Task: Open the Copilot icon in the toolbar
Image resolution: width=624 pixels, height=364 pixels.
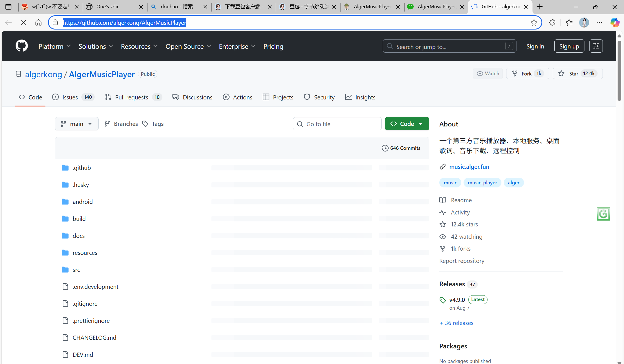Action: [x=615, y=23]
